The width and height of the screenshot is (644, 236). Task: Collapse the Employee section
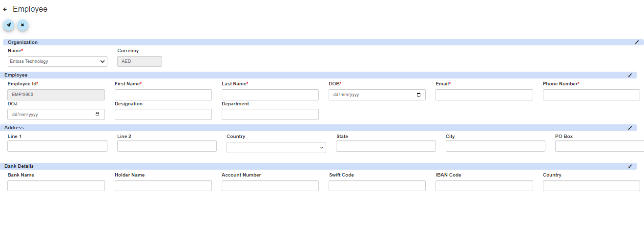tap(630, 75)
